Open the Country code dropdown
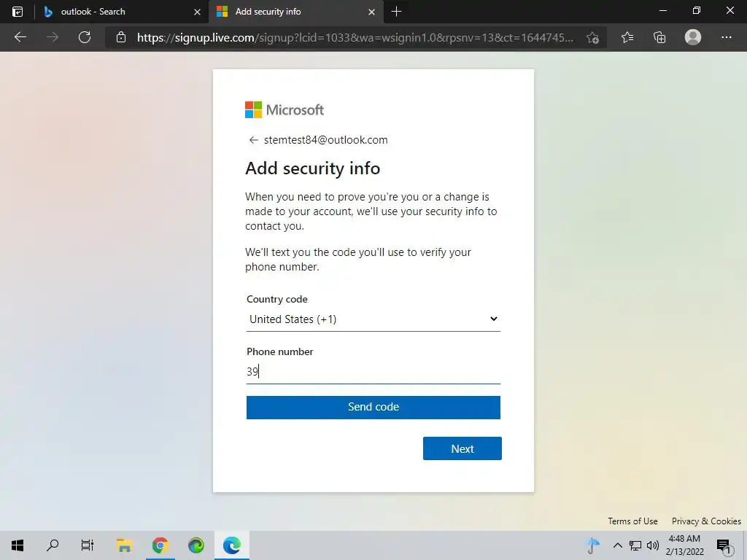Screen dimensions: 747x560 [373, 319]
